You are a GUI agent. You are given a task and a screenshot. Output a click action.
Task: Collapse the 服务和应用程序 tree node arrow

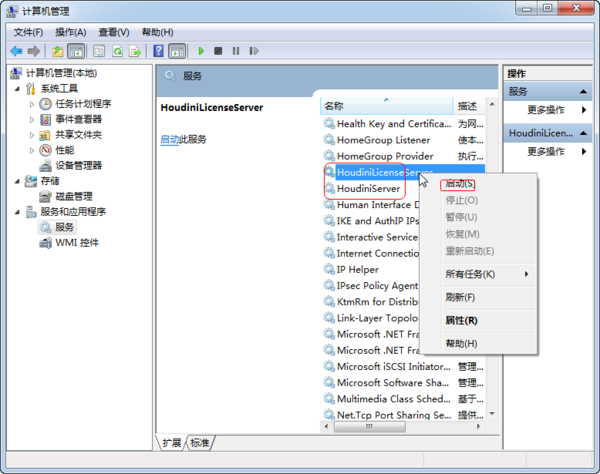(17, 212)
